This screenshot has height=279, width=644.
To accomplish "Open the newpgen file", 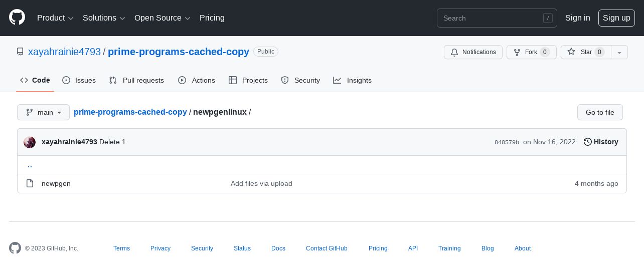I will 56,183.
